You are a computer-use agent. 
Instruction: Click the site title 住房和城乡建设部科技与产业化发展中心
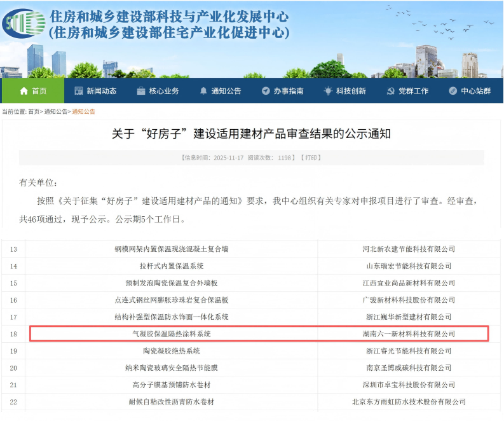(x=169, y=17)
